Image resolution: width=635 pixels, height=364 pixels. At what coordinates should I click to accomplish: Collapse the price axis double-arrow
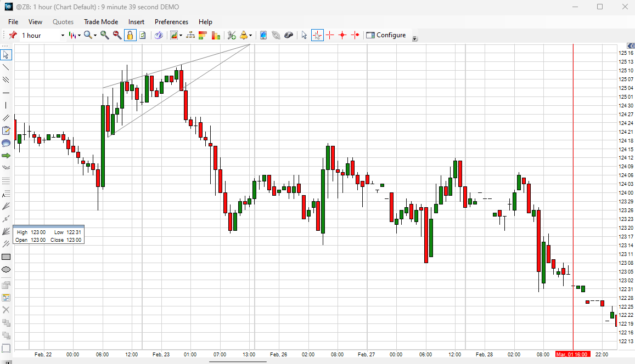631,46
